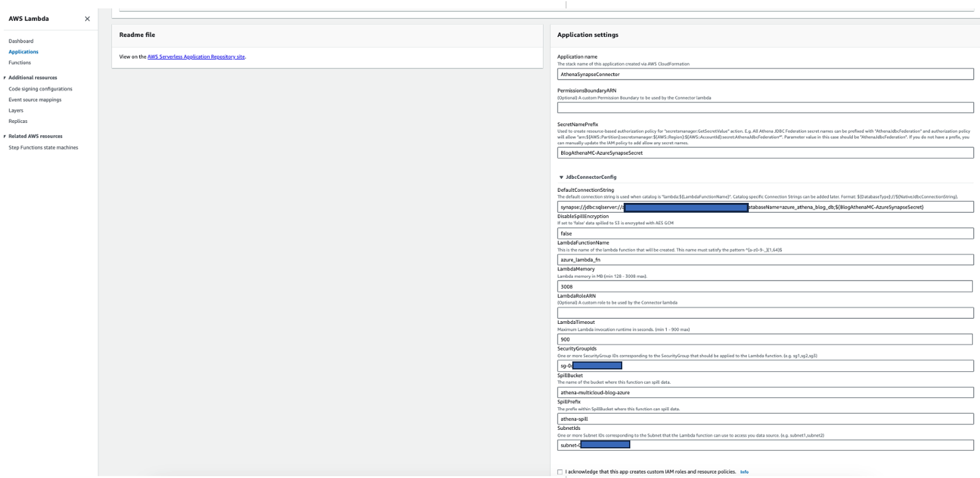The width and height of the screenshot is (980, 478).
Task: Click the Application settings heading
Action: (588, 35)
